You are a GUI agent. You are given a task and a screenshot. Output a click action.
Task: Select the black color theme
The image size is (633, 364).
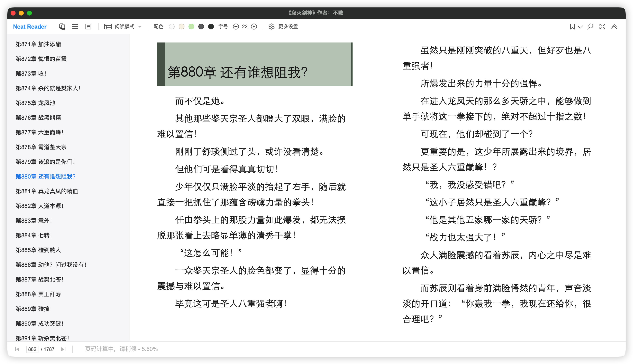[211, 27]
